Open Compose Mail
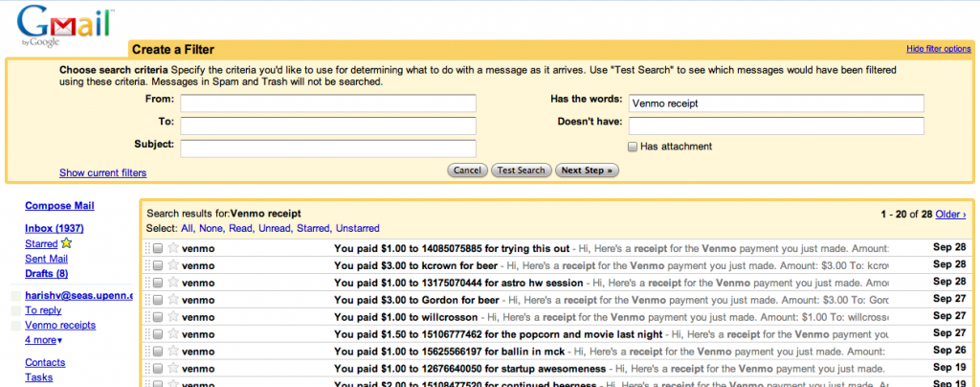980x387 pixels. click(60, 206)
